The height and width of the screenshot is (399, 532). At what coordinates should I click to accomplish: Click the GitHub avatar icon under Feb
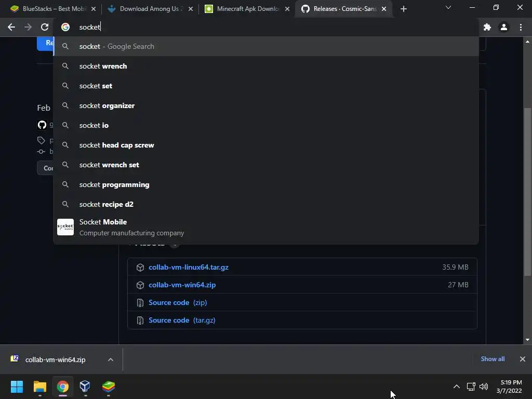click(42, 125)
